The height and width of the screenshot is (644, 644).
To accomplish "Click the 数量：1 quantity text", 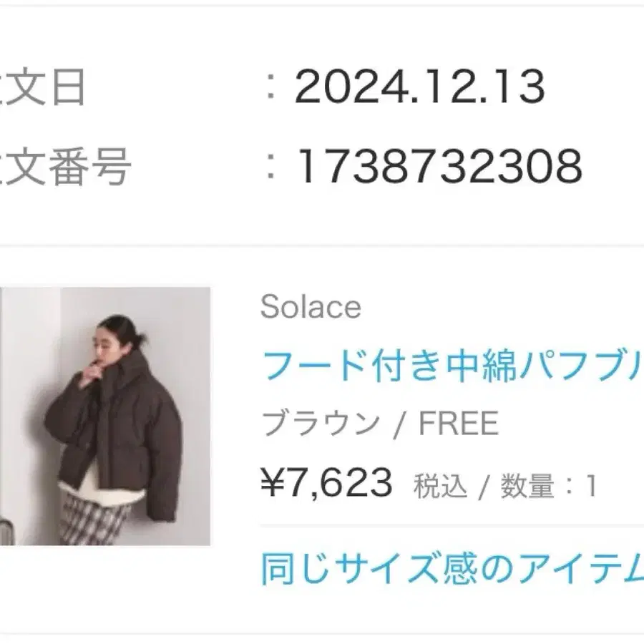I will [548, 487].
